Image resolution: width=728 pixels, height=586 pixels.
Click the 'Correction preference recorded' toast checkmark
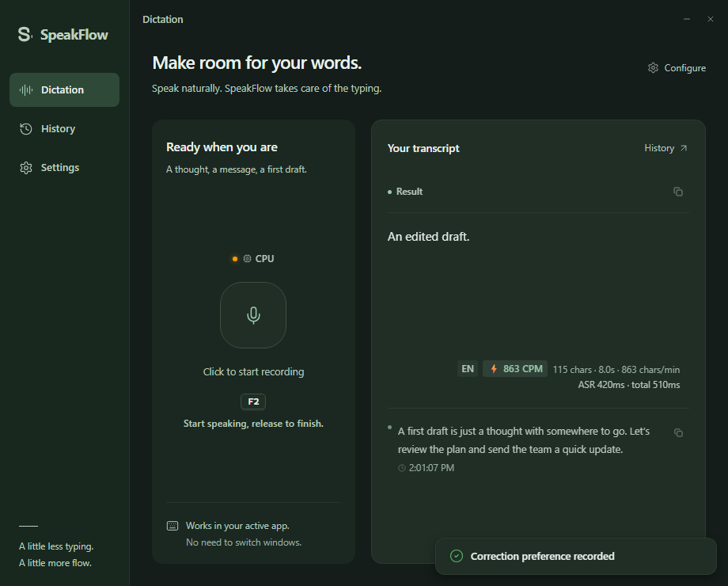click(457, 556)
